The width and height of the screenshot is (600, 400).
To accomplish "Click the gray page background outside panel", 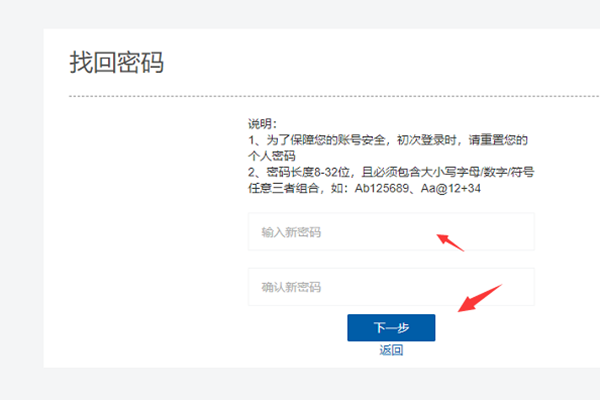I will pos(20,200).
